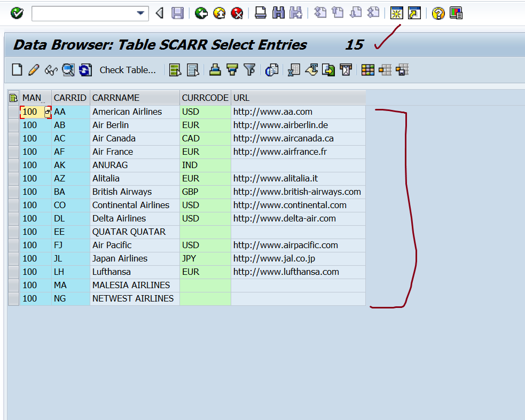Click the table select-all corner icon
525x420 pixels.
(x=14, y=98)
